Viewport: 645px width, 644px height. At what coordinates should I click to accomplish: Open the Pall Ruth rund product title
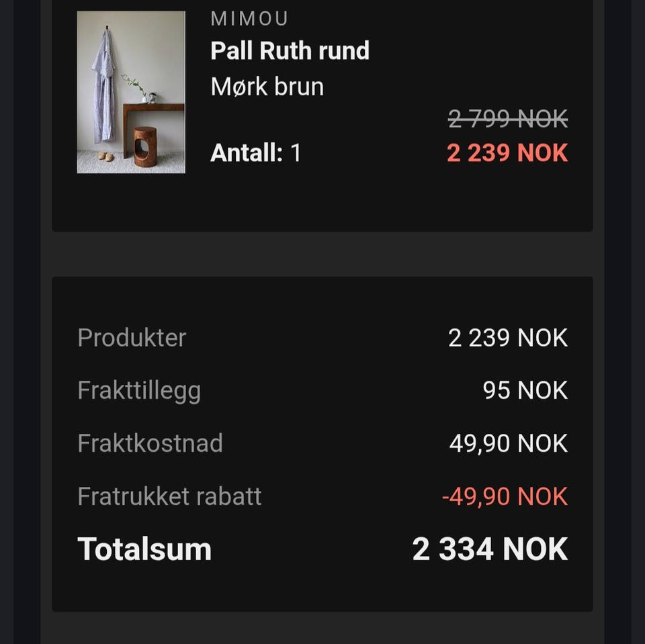pos(290,51)
